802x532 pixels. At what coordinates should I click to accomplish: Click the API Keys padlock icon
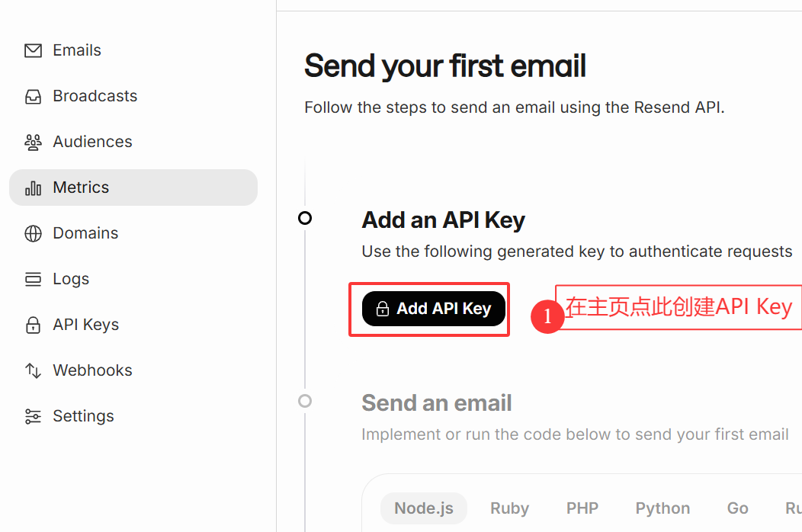(x=34, y=325)
